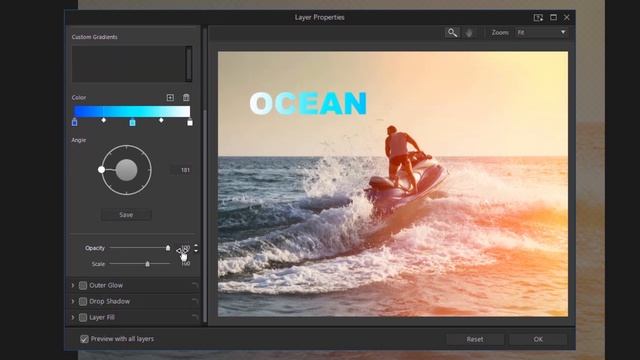
Task: Click the Drop Shadow label
Action: (109, 301)
